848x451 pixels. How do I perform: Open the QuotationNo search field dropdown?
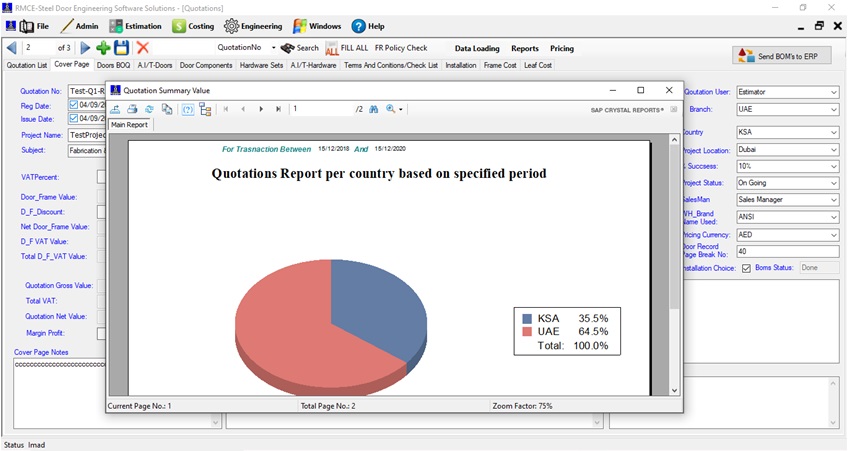click(273, 48)
